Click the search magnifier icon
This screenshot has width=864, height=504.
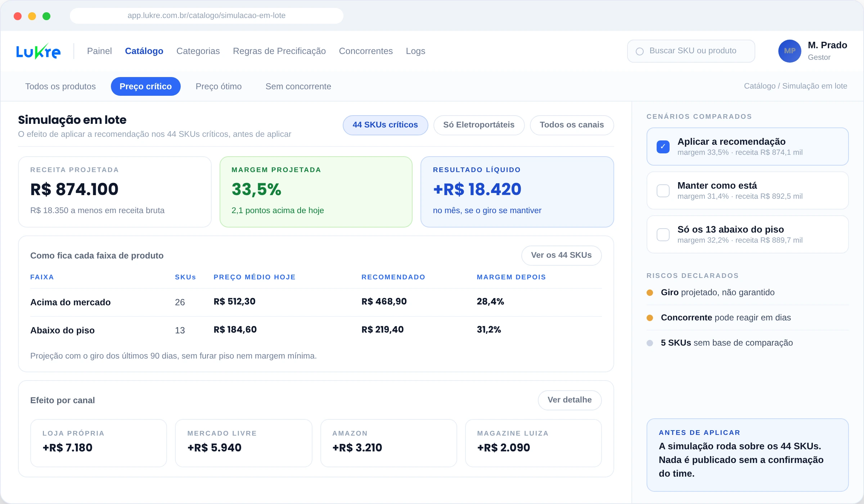pos(640,51)
